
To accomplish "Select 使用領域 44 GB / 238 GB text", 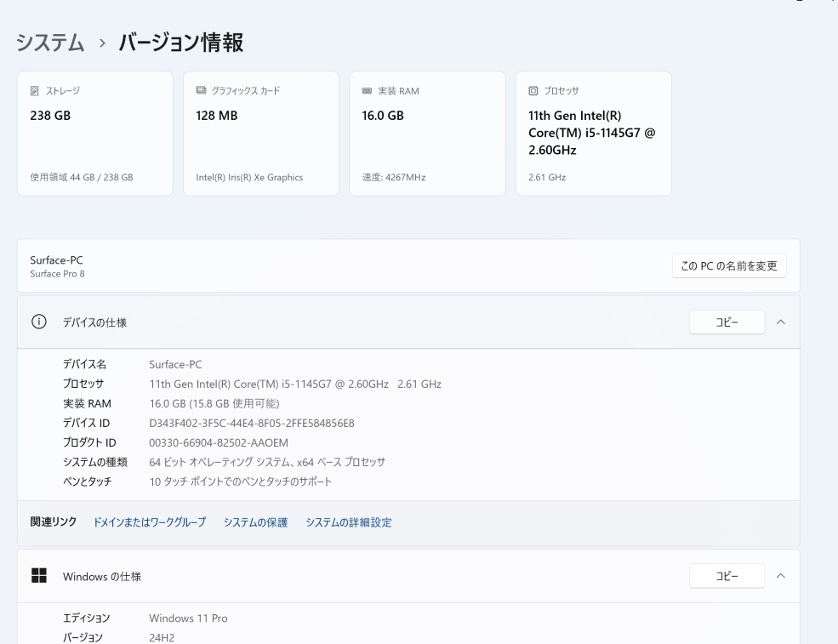I will (81, 178).
